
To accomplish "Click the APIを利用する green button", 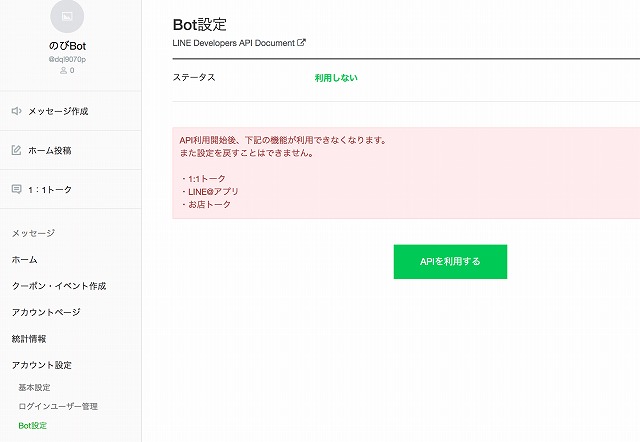I will point(450,262).
